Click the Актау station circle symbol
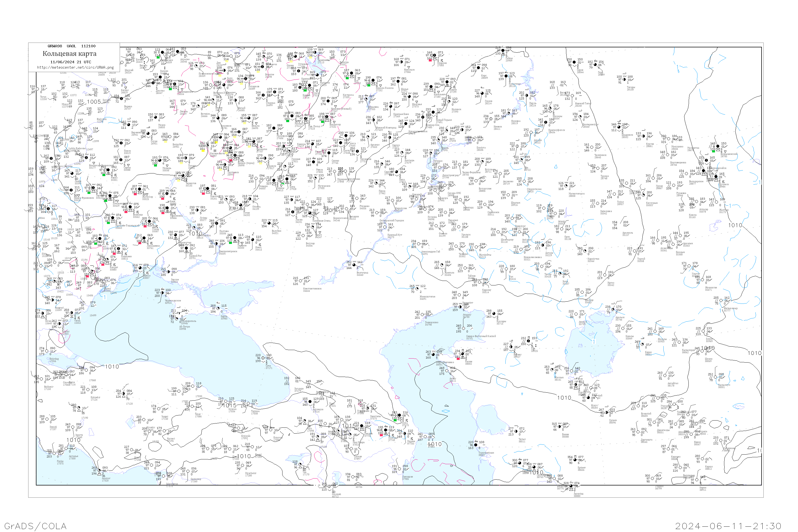This screenshot has width=798, height=532. (x=447, y=371)
